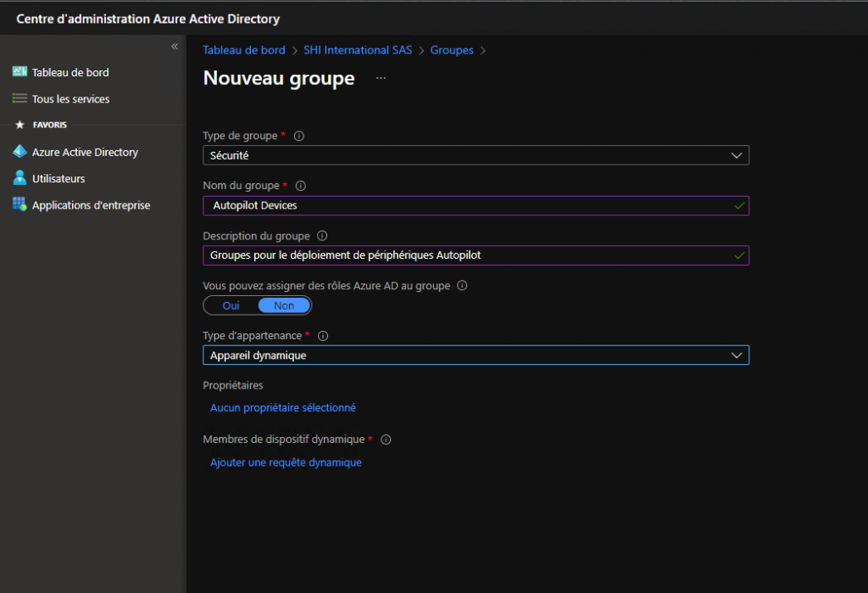The height and width of the screenshot is (593, 868).
Task: Click Aucun propriétaire sélectionné link
Action: point(283,407)
